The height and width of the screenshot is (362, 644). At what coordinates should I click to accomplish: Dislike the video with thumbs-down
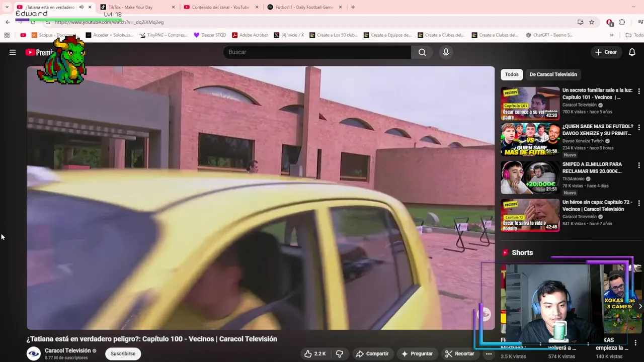(x=340, y=353)
